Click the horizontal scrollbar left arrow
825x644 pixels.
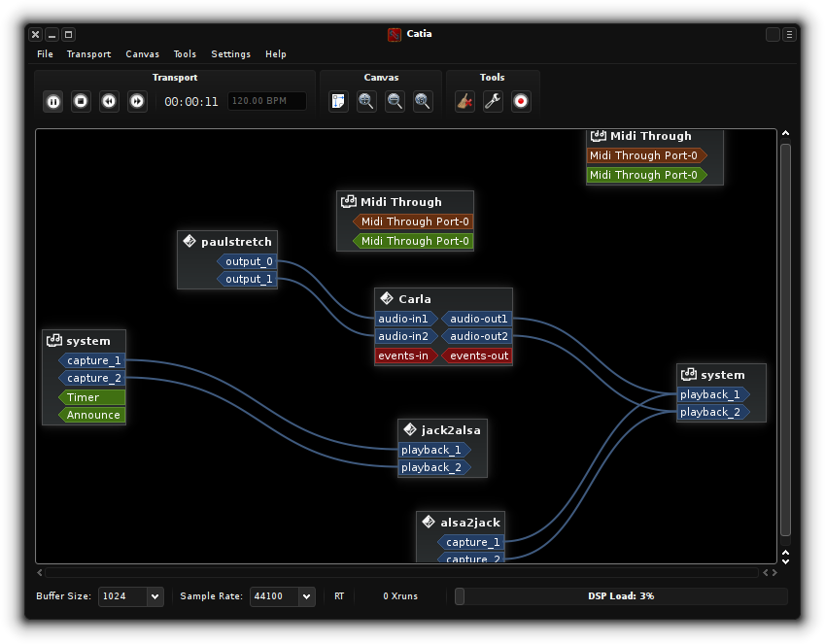[x=40, y=572]
